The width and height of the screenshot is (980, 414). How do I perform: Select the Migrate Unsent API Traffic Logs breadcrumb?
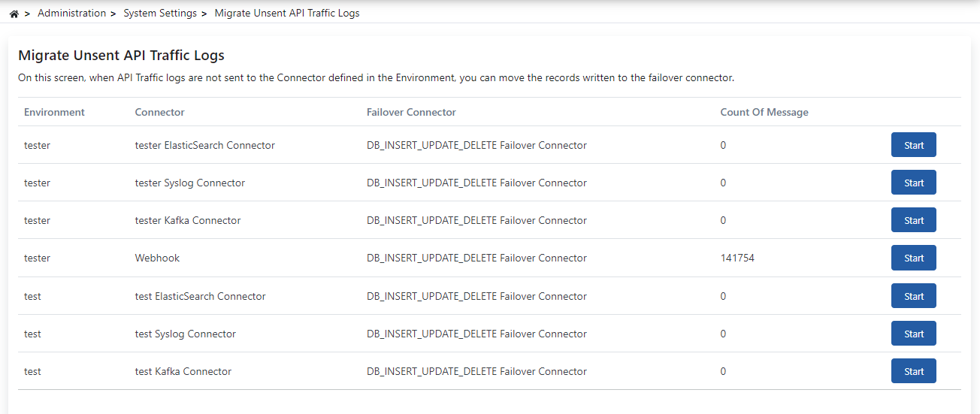pos(286,14)
